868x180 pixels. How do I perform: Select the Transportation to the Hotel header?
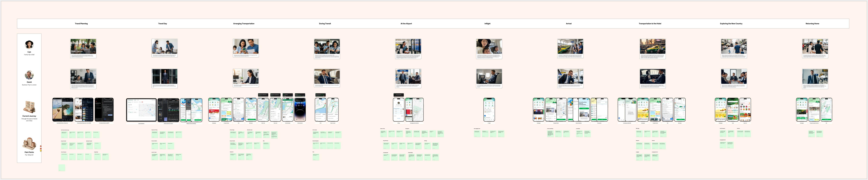(650, 24)
